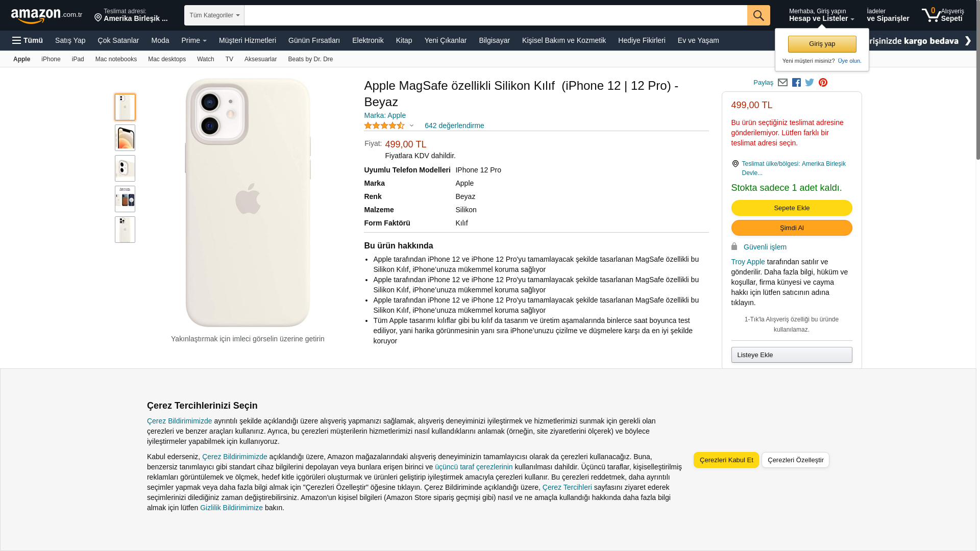Image resolution: width=980 pixels, height=551 pixels.
Task: Click the Amazon.com.tr logo
Action: (46, 16)
